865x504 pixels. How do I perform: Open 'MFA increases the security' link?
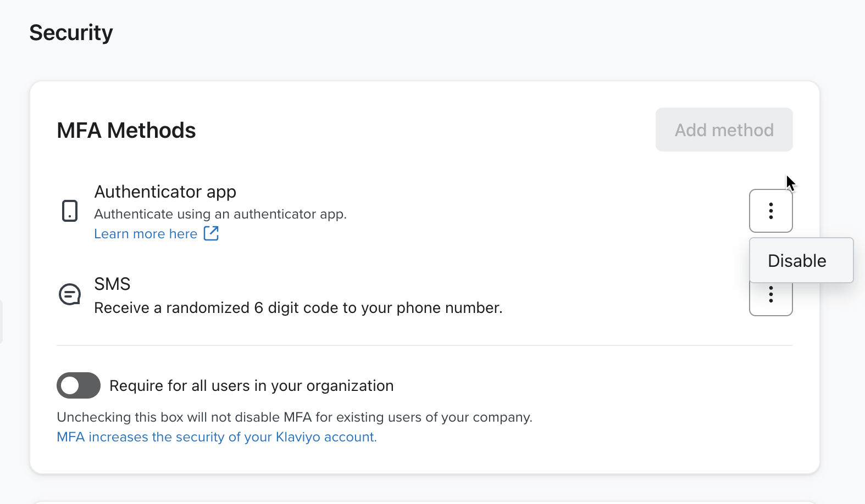tap(217, 437)
